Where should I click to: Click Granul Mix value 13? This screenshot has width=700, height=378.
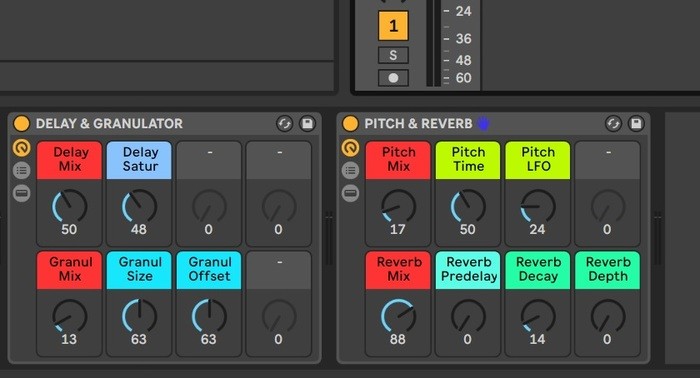pyautogui.click(x=69, y=339)
